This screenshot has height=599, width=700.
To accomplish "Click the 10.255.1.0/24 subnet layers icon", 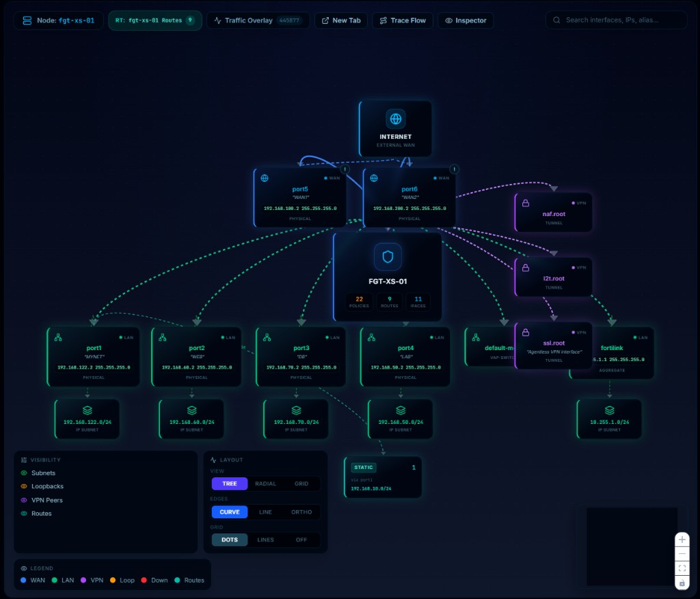I will point(610,410).
